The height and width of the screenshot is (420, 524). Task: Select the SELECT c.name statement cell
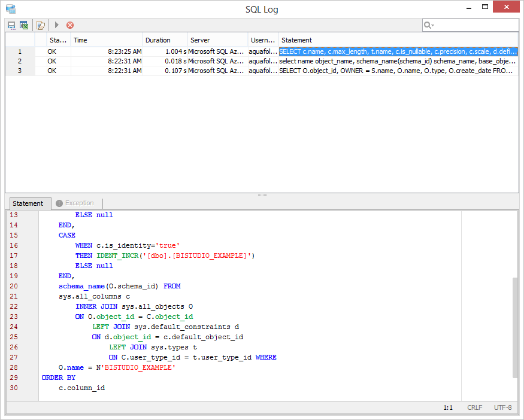pos(398,51)
